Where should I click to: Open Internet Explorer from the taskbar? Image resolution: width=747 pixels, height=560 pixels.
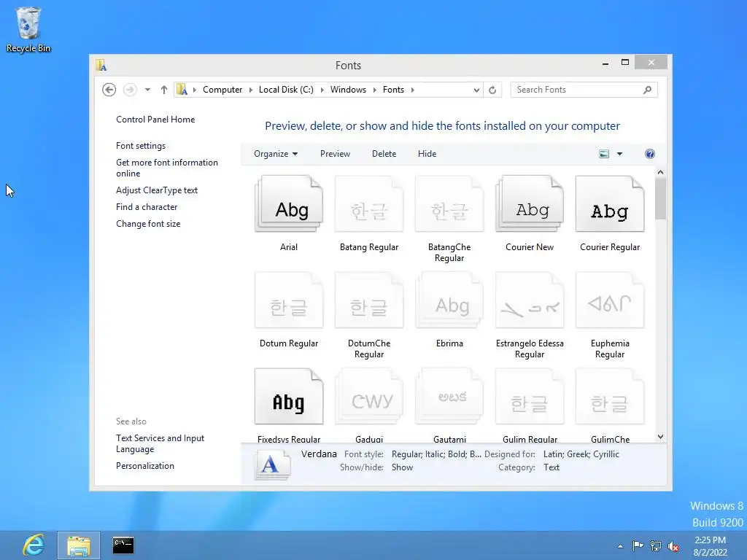(x=34, y=545)
